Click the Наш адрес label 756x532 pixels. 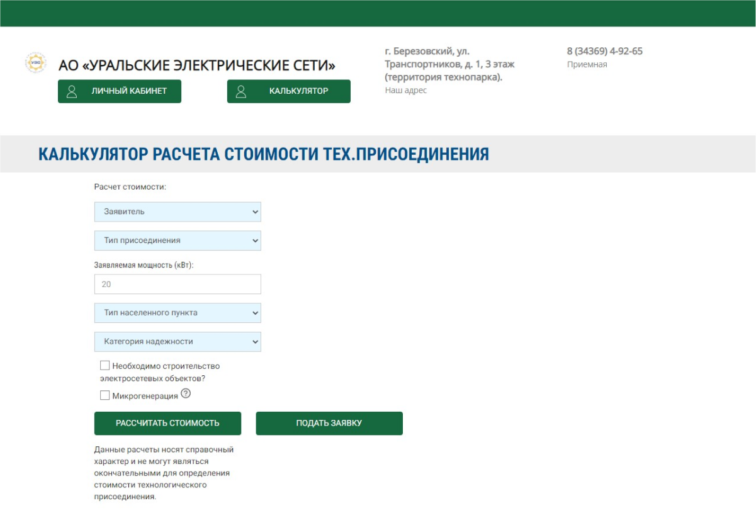point(406,91)
